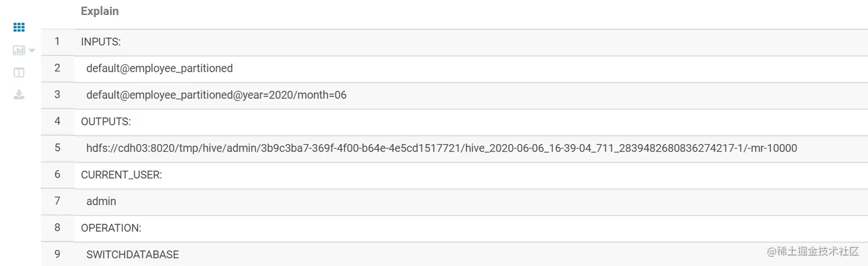Click the year=2020/month=06 partition row
Screen dimensions: 868x266
(216, 95)
